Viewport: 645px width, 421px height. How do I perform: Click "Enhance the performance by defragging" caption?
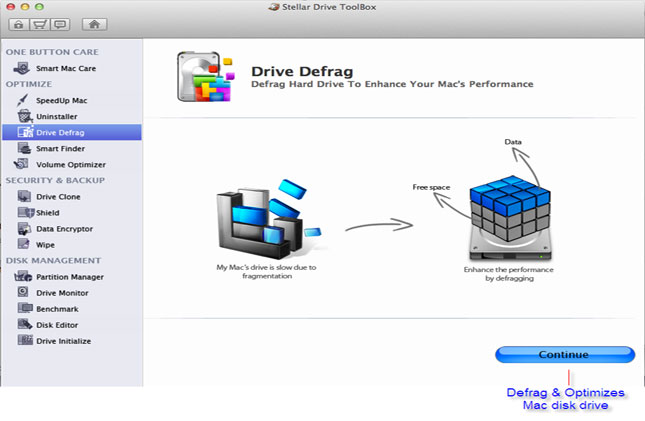(x=508, y=274)
